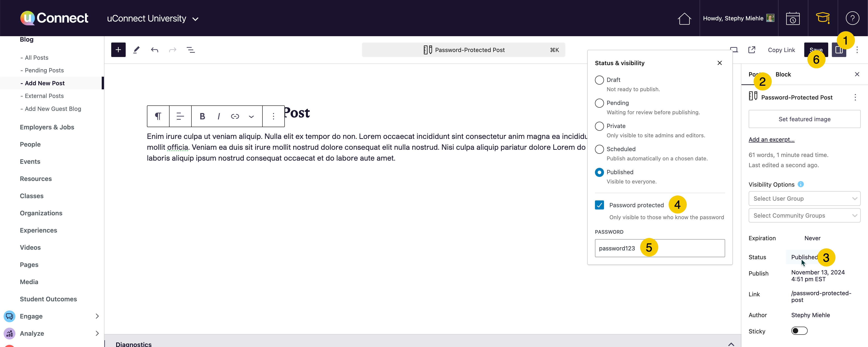Open the help question mark icon
Screen dimensions: 868x347
click(x=852, y=18)
